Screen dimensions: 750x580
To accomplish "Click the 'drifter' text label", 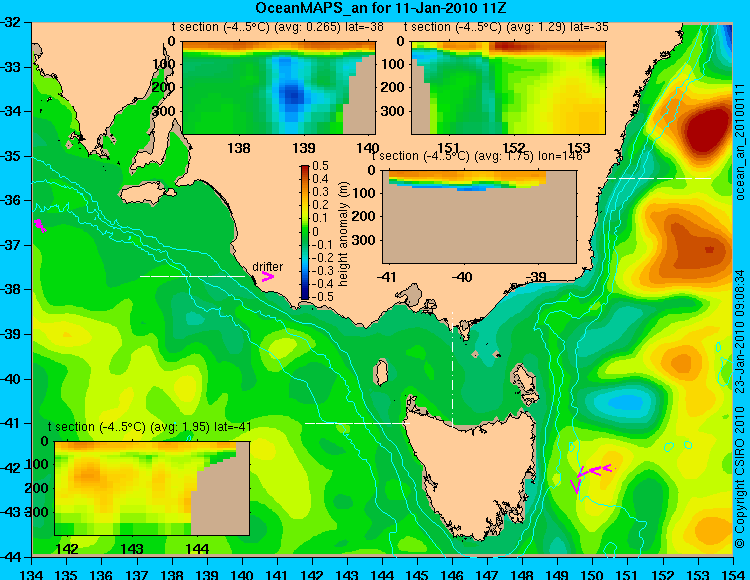I will [267, 266].
